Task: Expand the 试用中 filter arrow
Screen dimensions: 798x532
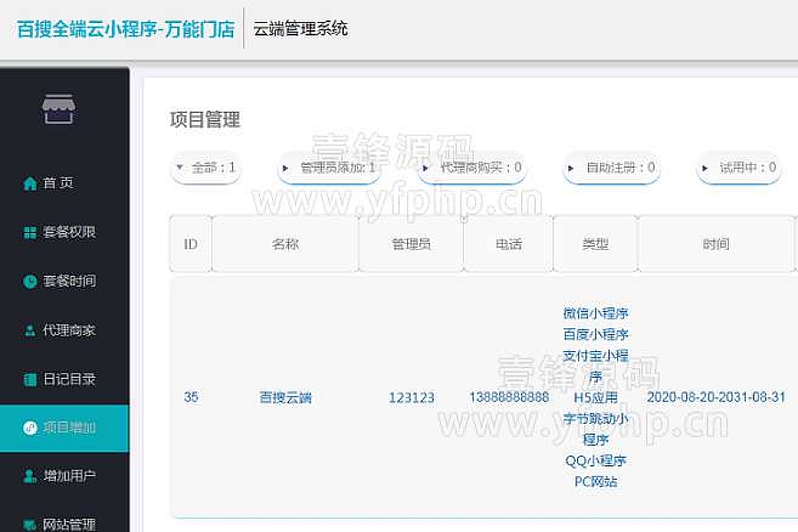Action: [x=705, y=168]
